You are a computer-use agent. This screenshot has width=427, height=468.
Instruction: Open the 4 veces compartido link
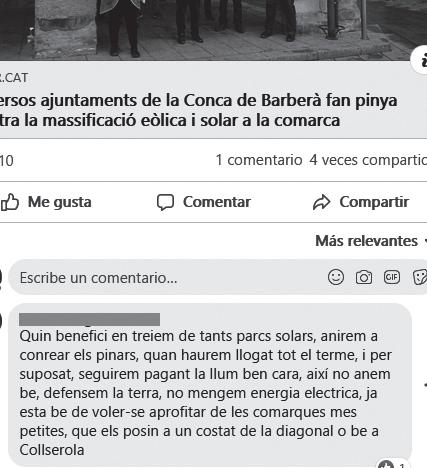[368, 160]
